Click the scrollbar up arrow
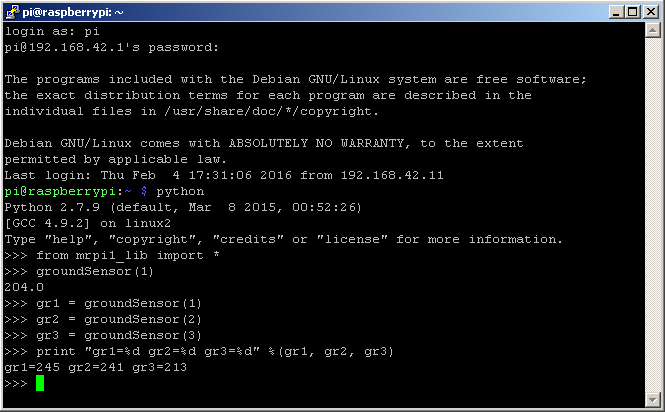 tap(652, 31)
